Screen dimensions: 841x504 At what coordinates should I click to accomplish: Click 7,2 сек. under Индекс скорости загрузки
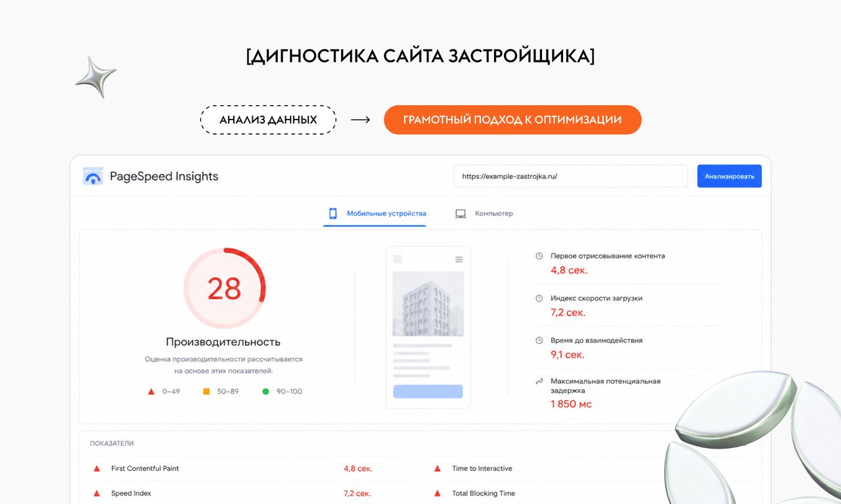click(568, 313)
